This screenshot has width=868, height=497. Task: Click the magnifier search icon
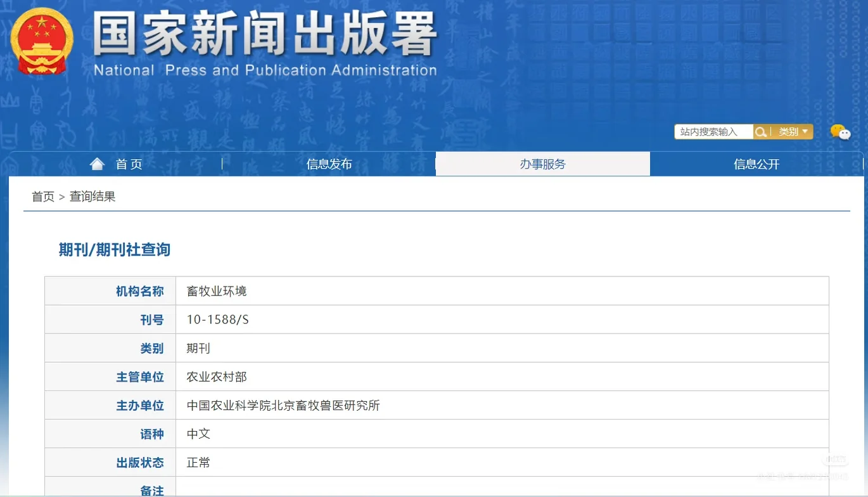pyautogui.click(x=760, y=132)
